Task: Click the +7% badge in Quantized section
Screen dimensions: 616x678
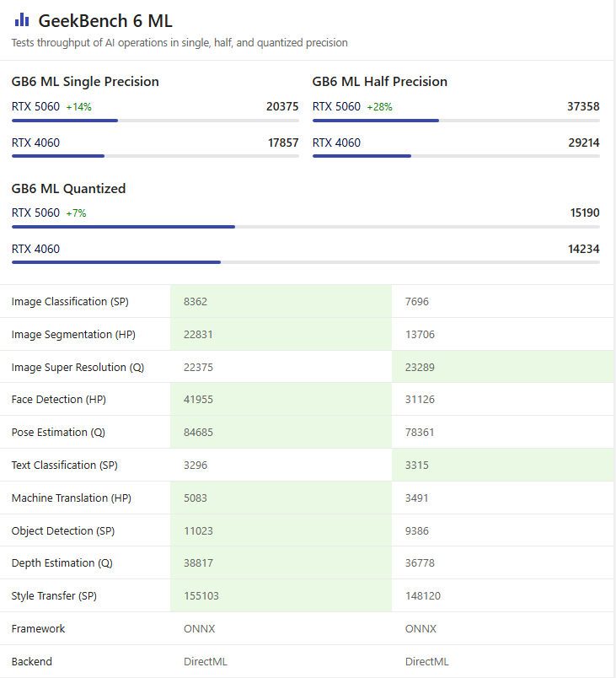Action: point(76,213)
